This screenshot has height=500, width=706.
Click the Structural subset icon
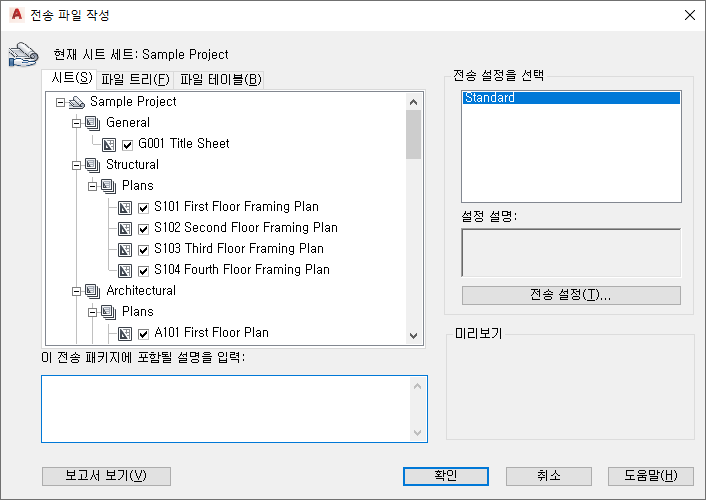[x=93, y=165]
